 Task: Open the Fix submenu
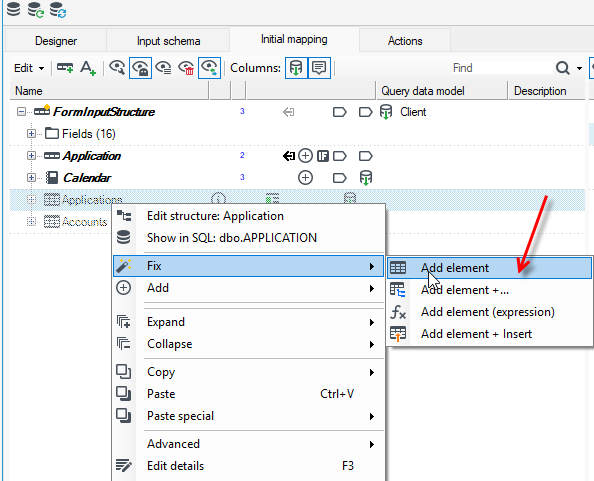(249, 266)
